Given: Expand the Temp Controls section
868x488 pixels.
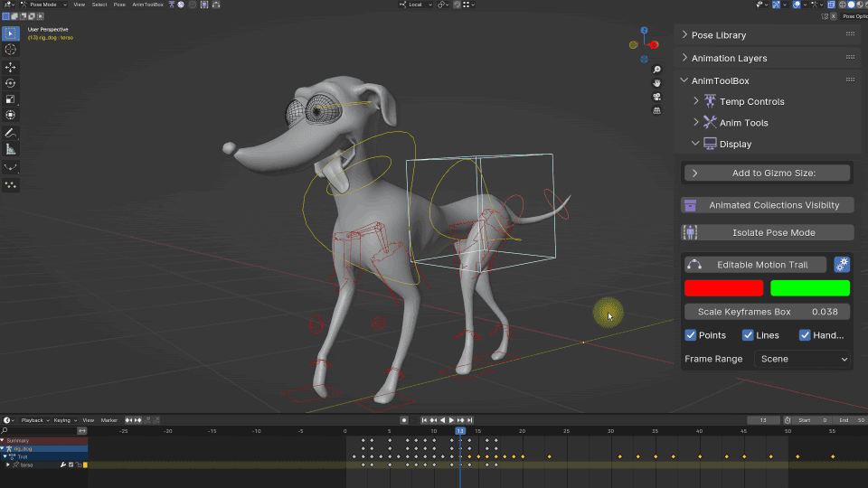Looking at the screenshot, I should point(696,101).
